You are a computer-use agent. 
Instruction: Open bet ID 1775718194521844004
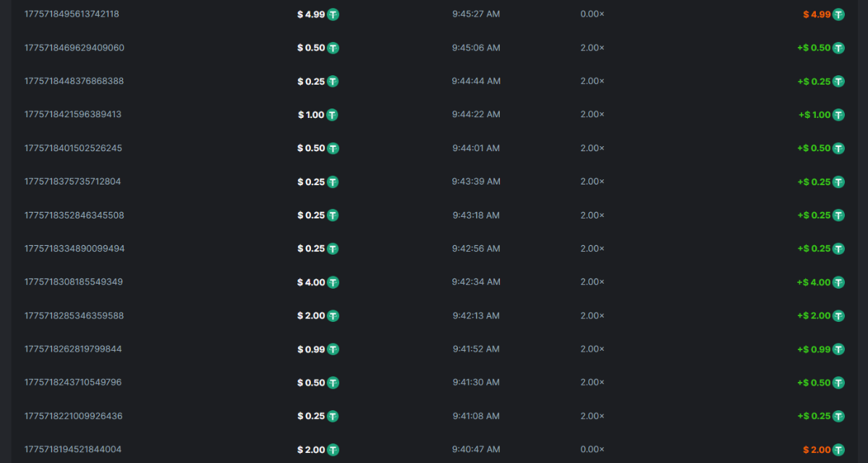[72, 450]
